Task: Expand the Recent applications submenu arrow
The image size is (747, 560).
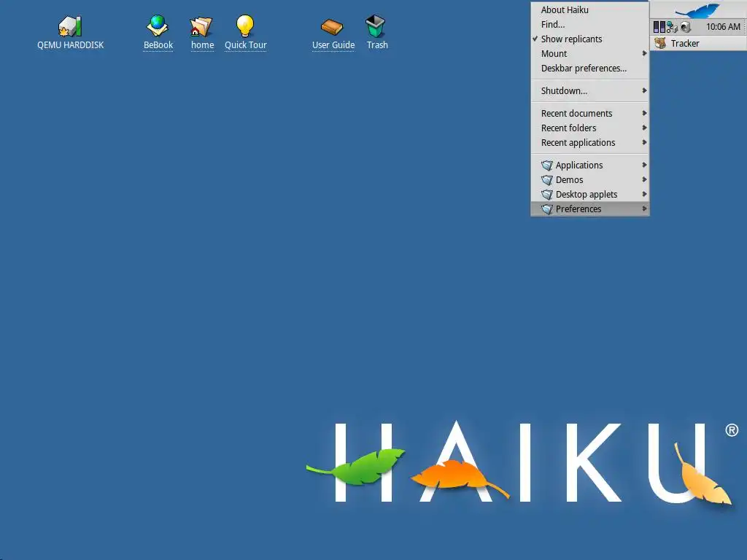Action: click(x=644, y=142)
